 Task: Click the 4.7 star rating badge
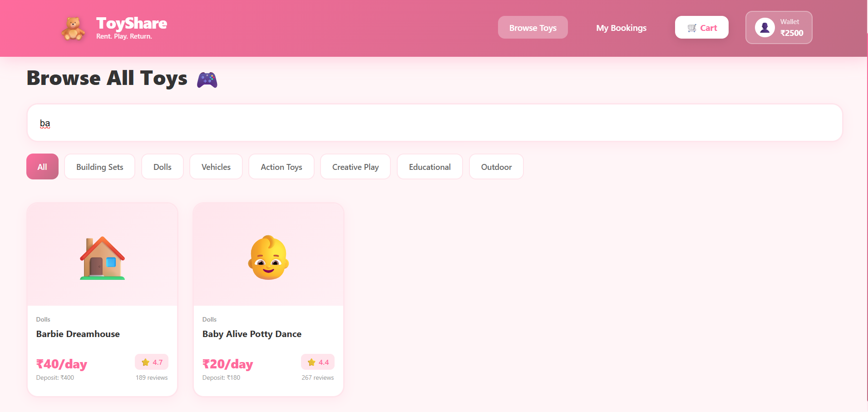point(152,362)
